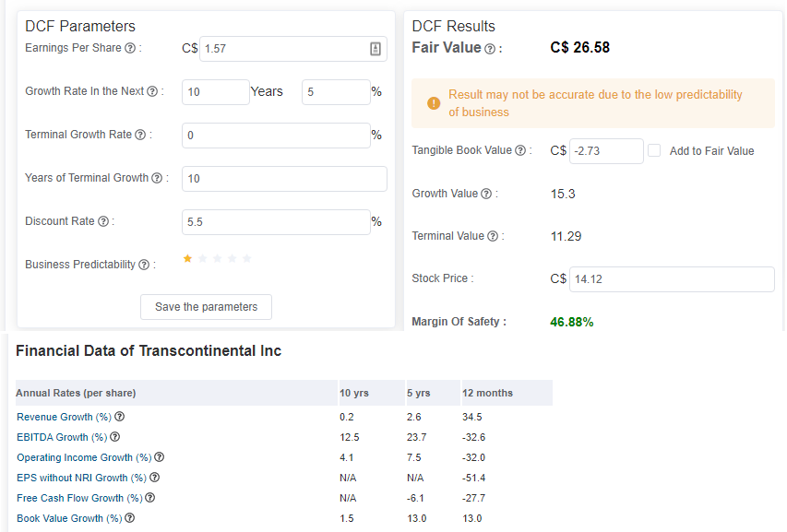This screenshot has height=532, width=787.
Task: Open the Free Cash Flow Growth help icon
Action: (149, 498)
